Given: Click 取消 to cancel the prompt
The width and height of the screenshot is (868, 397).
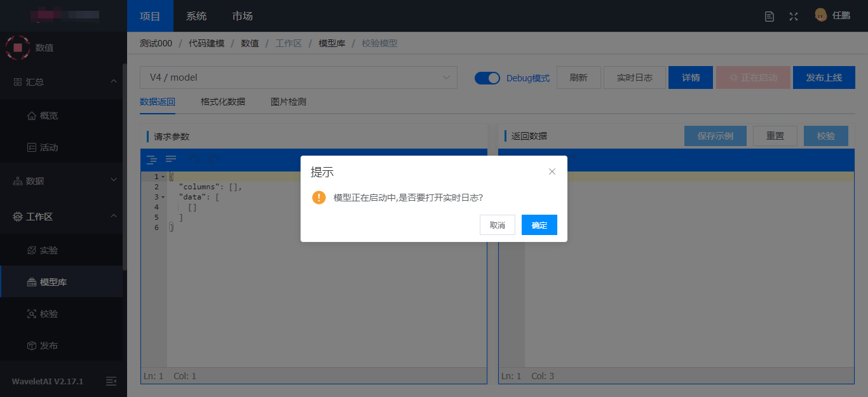Looking at the screenshot, I should (498, 225).
